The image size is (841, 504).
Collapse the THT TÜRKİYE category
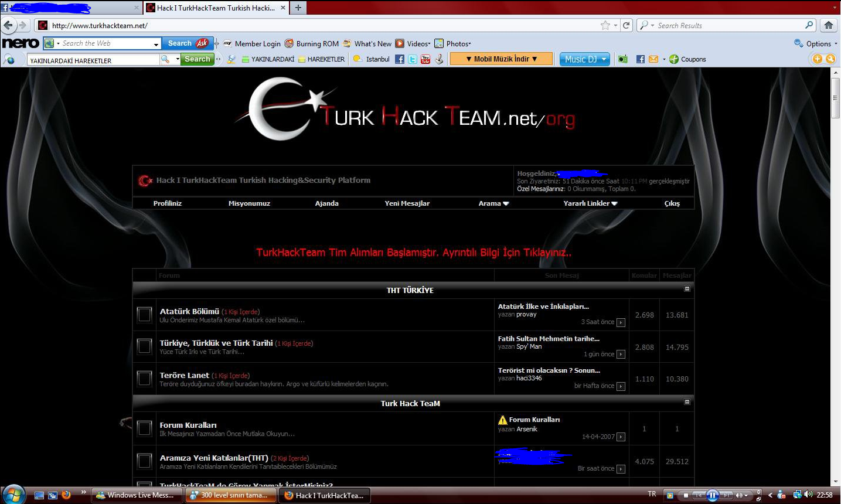687,289
